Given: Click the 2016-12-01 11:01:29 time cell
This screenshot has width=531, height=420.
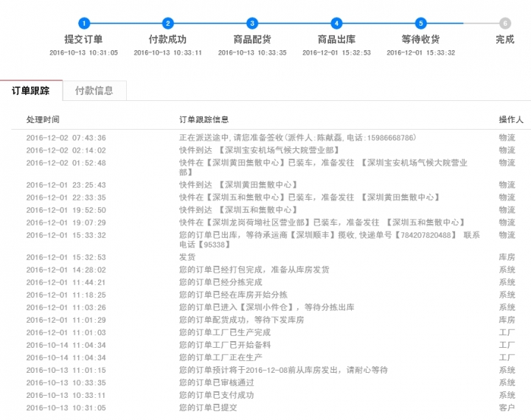Looking at the screenshot, I should click(66, 320).
